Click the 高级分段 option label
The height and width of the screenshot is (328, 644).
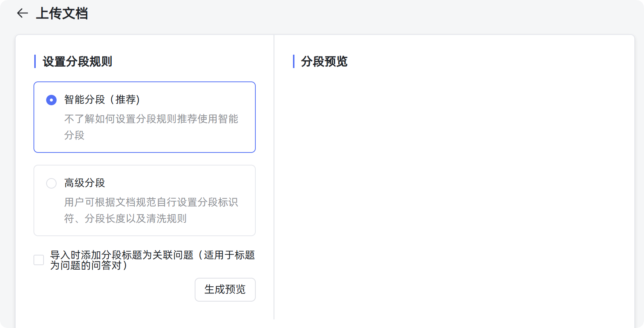coord(85,183)
